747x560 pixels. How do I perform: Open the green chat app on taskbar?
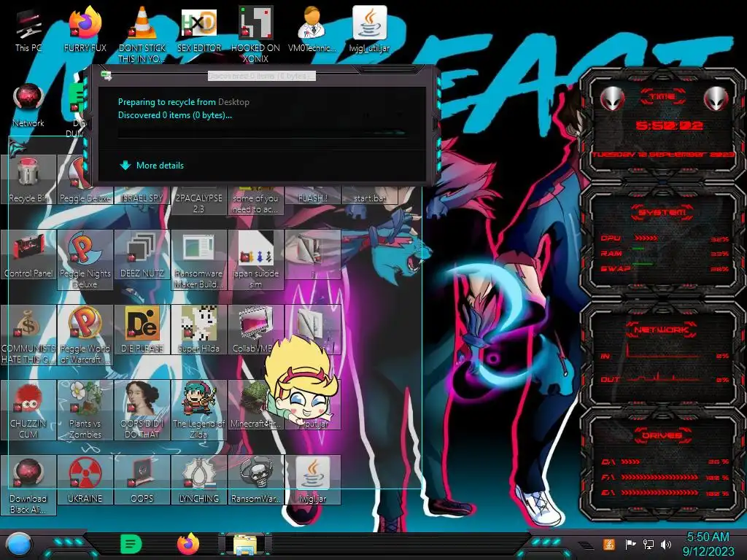point(131,543)
